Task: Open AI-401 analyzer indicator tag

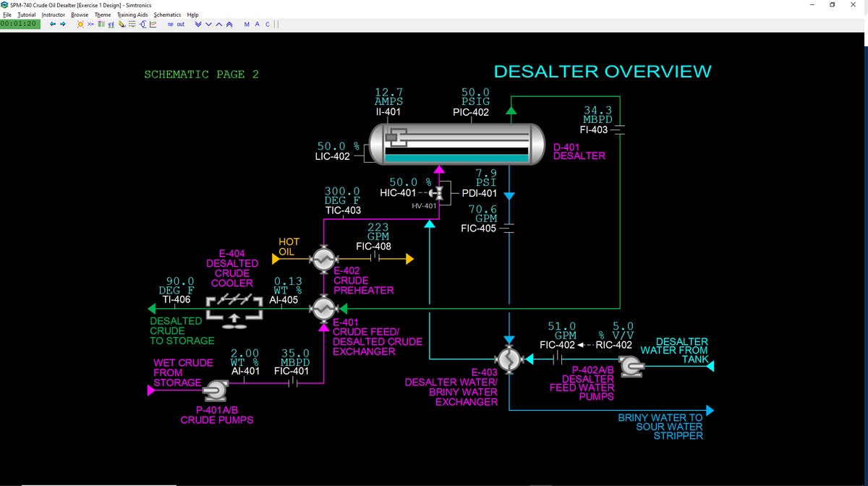Action: (x=245, y=371)
